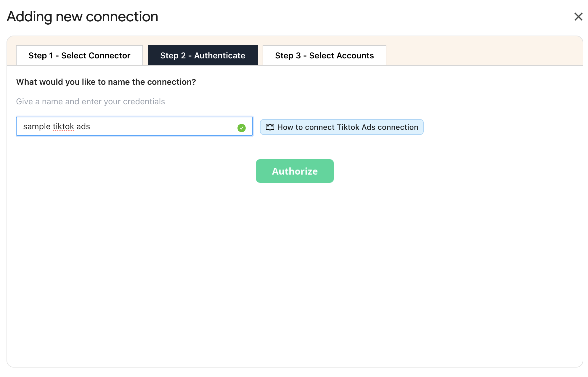Select the Step 2 - Authenticate tab
This screenshot has height=377, width=588.
pyautogui.click(x=203, y=55)
